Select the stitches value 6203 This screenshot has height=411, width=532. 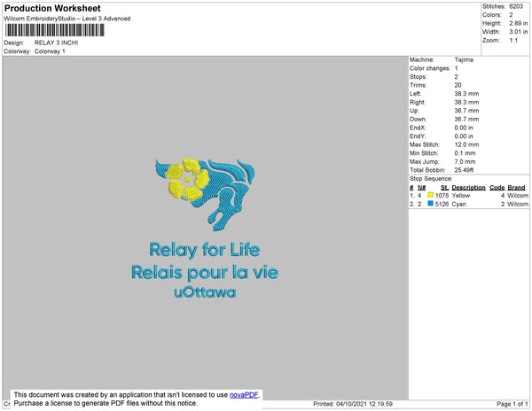[516, 6]
